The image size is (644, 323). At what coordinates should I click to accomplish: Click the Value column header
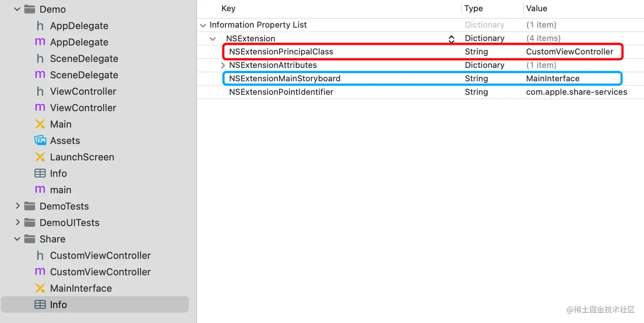pyautogui.click(x=537, y=9)
